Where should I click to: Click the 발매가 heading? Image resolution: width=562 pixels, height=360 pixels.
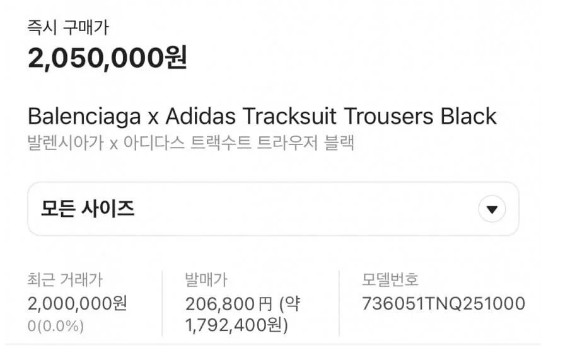point(206,280)
